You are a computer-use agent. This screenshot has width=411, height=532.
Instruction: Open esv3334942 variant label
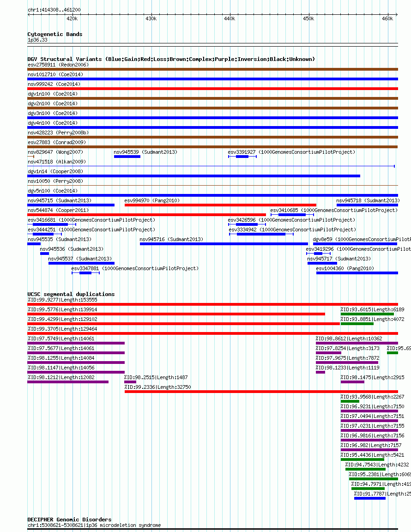tap(293, 230)
